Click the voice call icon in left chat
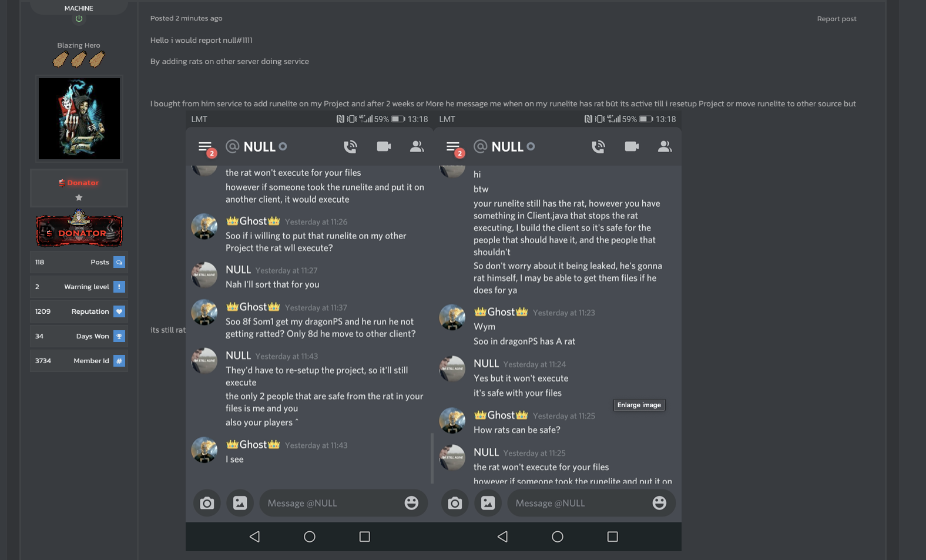The image size is (926, 560). click(x=350, y=146)
